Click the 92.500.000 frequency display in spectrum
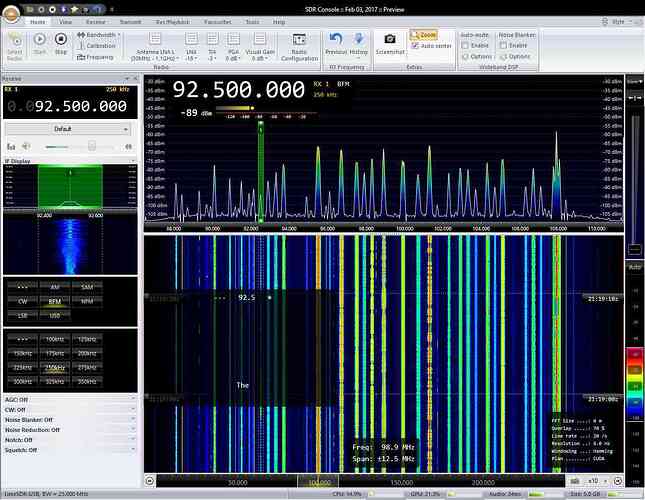The image size is (645, 500). pyautogui.click(x=235, y=90)
